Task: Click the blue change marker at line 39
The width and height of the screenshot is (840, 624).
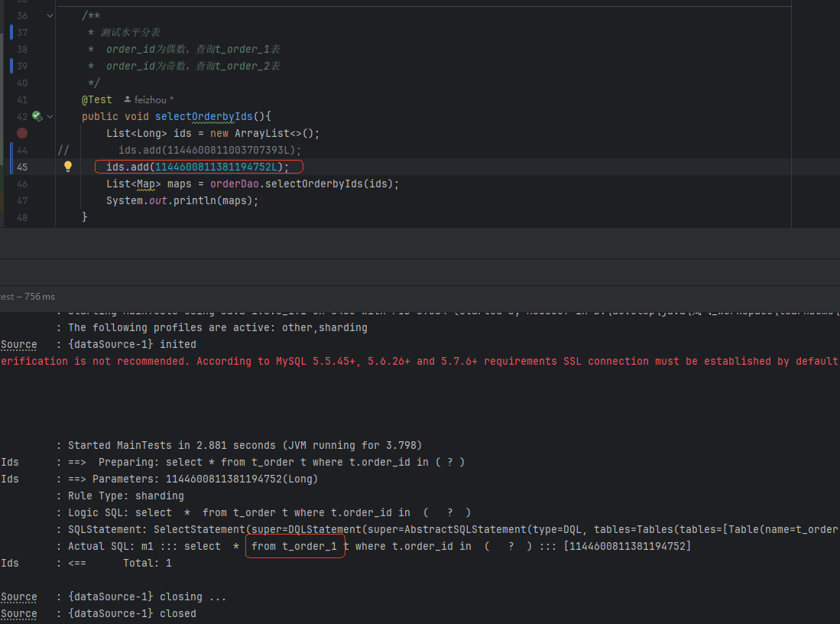Action: click(x=11, y=66)
